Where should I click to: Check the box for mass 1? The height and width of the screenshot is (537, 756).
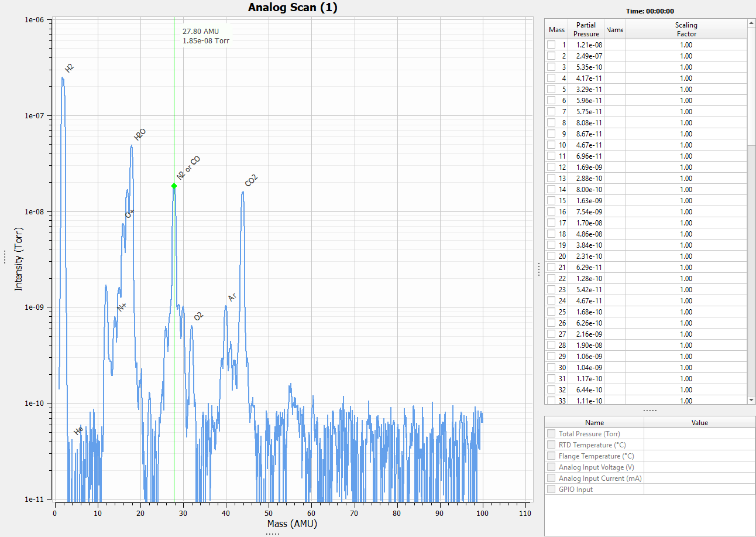tap(551, 45)
